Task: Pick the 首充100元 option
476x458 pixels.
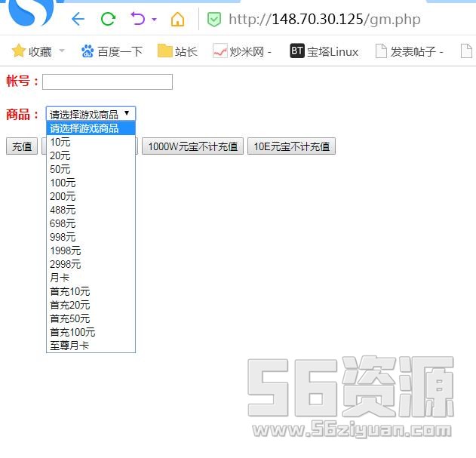Action: (72, 332)
